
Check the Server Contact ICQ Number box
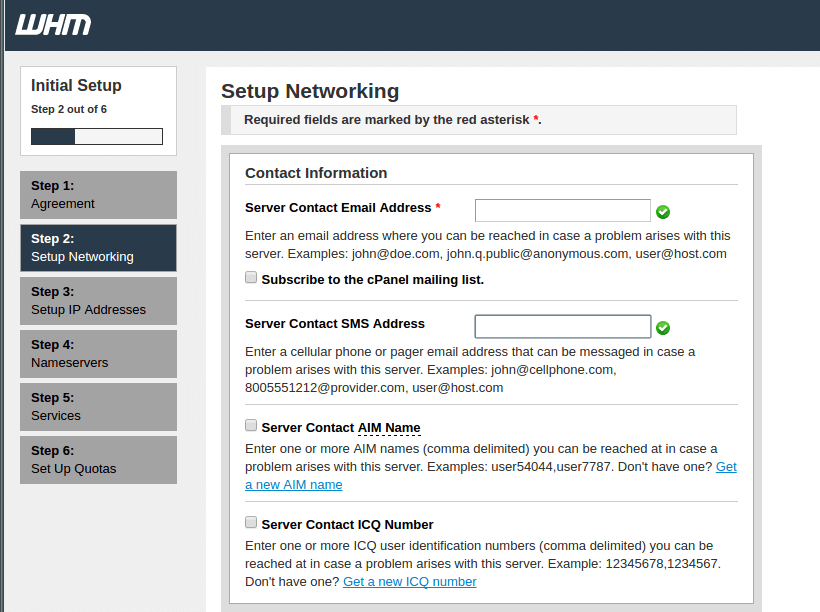(251, 522)
